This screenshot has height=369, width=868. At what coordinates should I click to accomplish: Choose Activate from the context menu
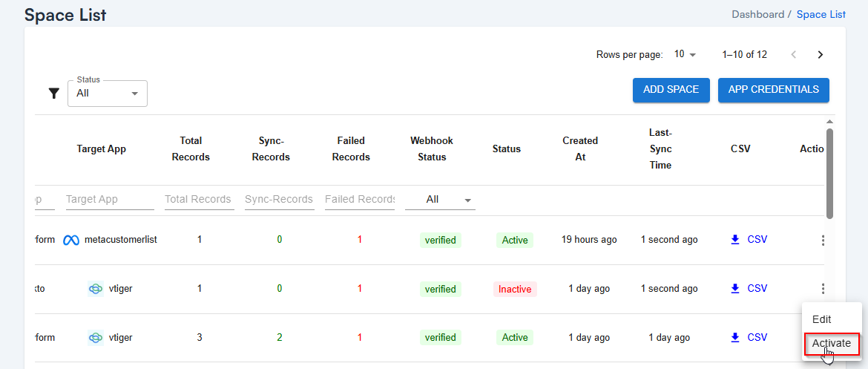pyautogui.click(x=831, y=344)
